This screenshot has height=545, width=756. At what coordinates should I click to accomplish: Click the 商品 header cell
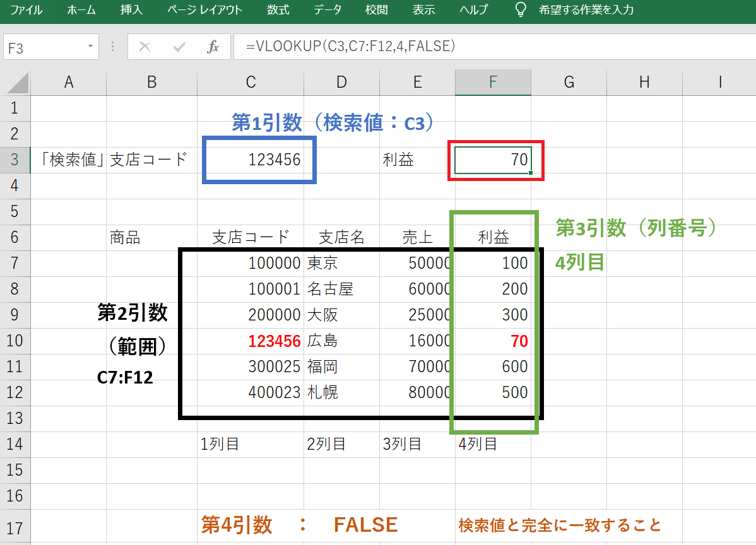[152, 237]
